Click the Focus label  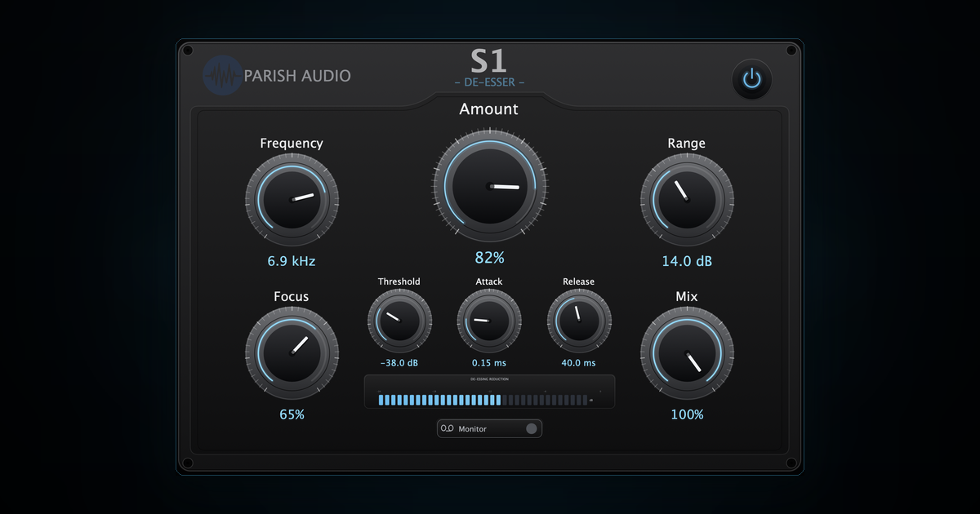click(x=292, y=297)
